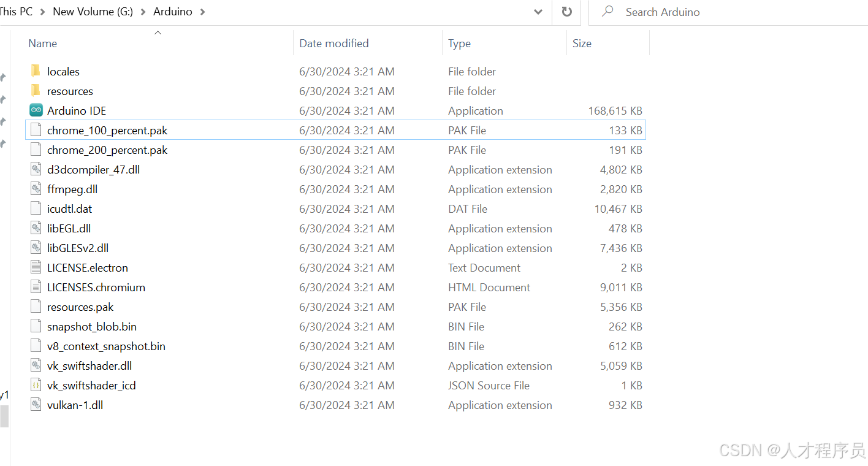Click the icudtl.dat file icon
This screenshot has height=466, width=868.
tap(36, 208)
